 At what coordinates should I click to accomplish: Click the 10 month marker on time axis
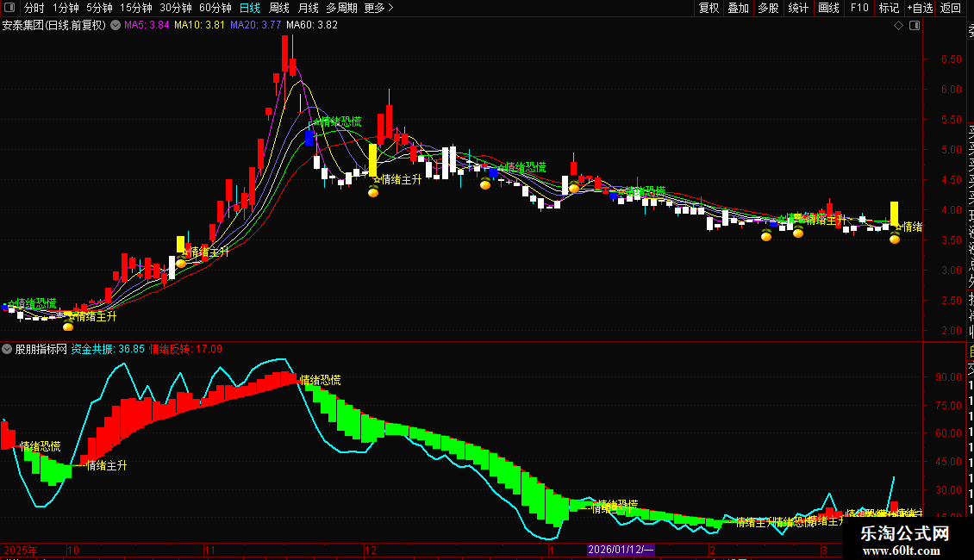click(73, 550)
